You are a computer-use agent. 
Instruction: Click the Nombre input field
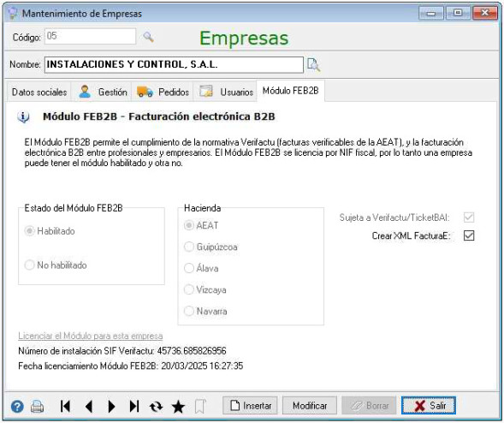pyautogui.click(x=174, y=65)
